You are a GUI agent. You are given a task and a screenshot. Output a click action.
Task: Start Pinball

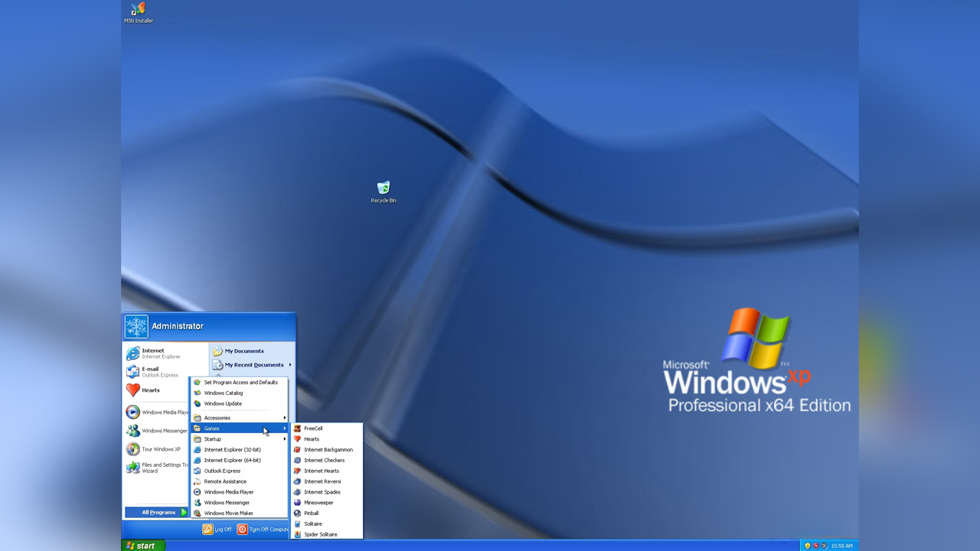(312, 513)
